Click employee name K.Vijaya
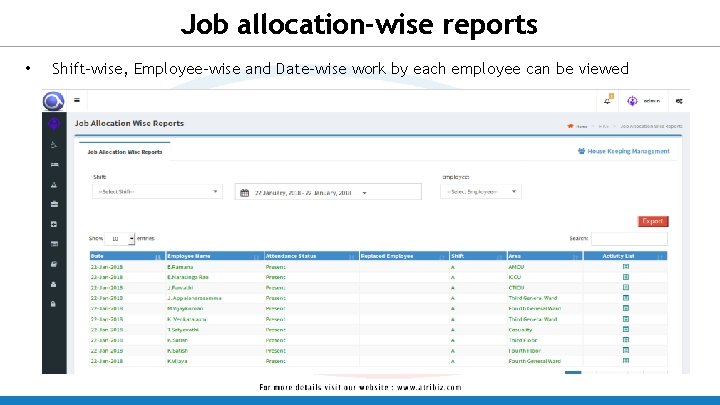The height and width of the screenshot is (405, 720). 177,361
